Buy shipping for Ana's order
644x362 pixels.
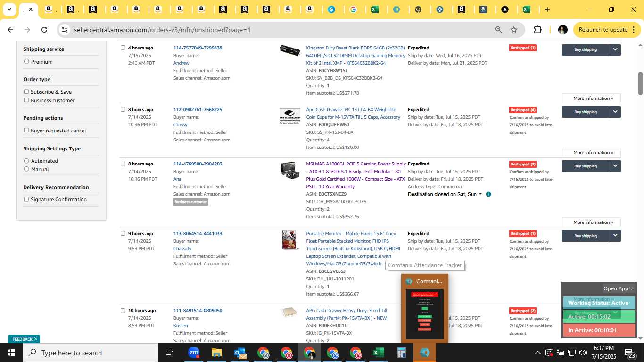click(x=585, y=166)
